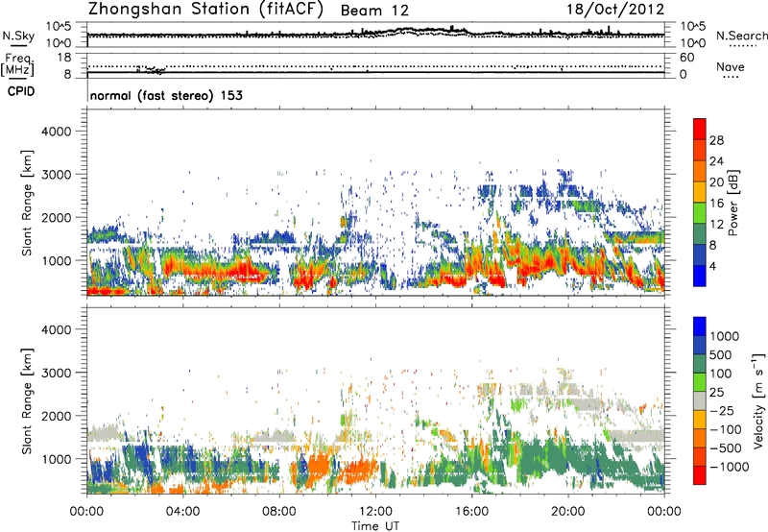Click the 'CPID' label

pyautogui.click(x=21, y=91)
